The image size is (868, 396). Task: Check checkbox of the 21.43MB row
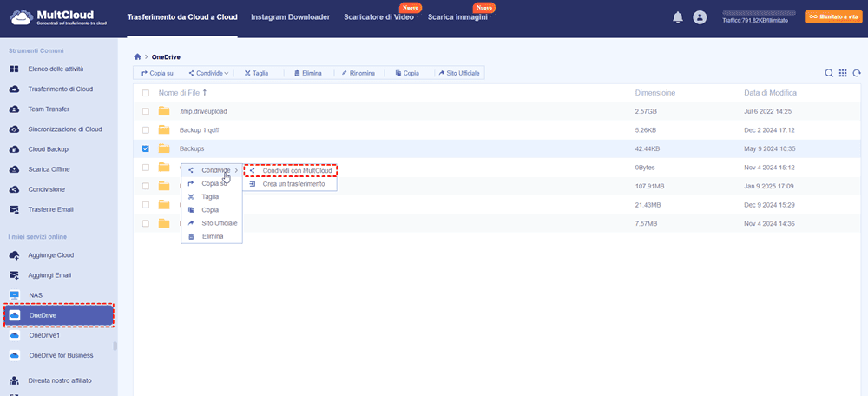tap(146, 205)
